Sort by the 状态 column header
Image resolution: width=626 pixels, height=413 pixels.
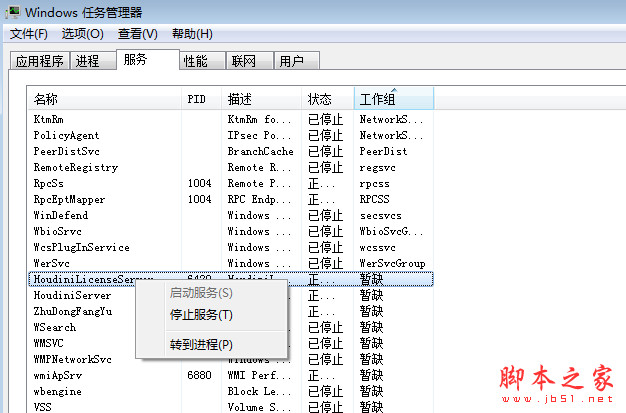[327, 99]
